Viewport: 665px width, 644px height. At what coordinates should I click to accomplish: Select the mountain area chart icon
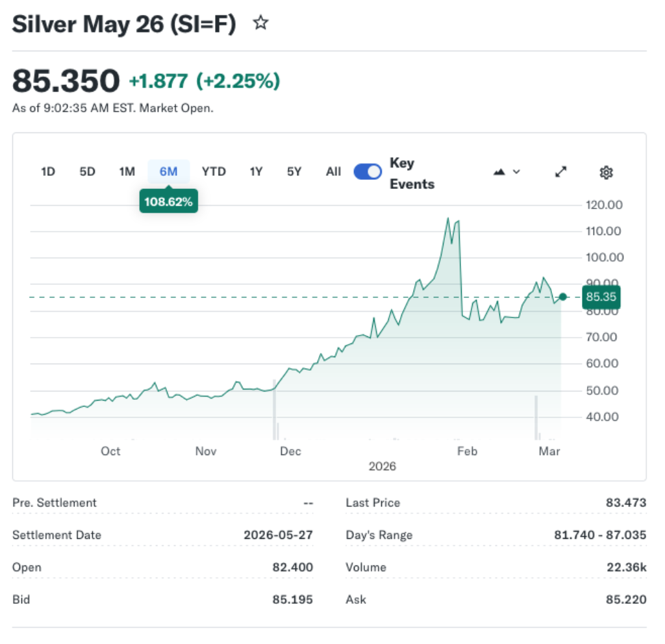(x=499, y=172)
